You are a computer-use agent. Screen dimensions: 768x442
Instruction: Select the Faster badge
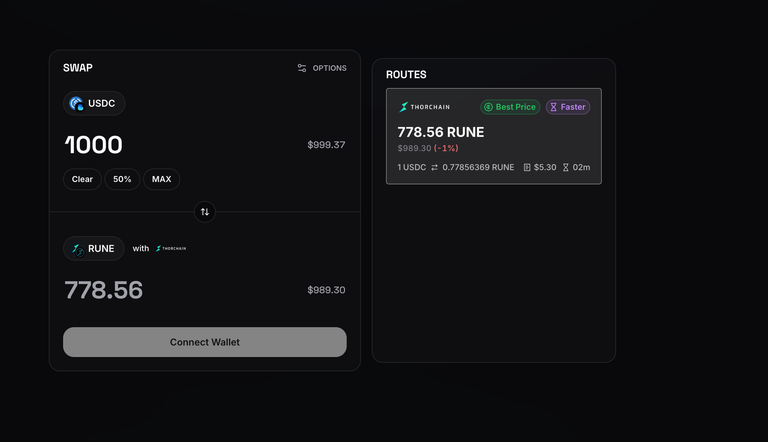pos(568,107)
